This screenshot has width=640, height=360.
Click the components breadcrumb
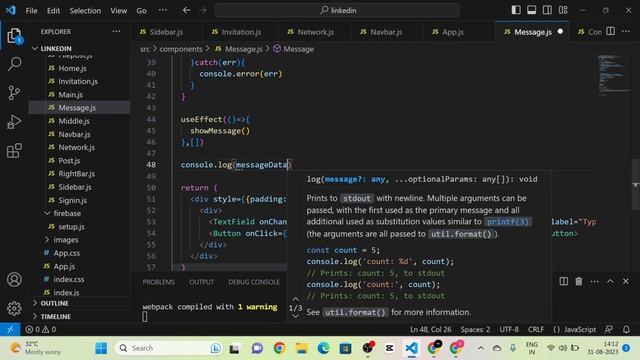click(x=181, y=49)
